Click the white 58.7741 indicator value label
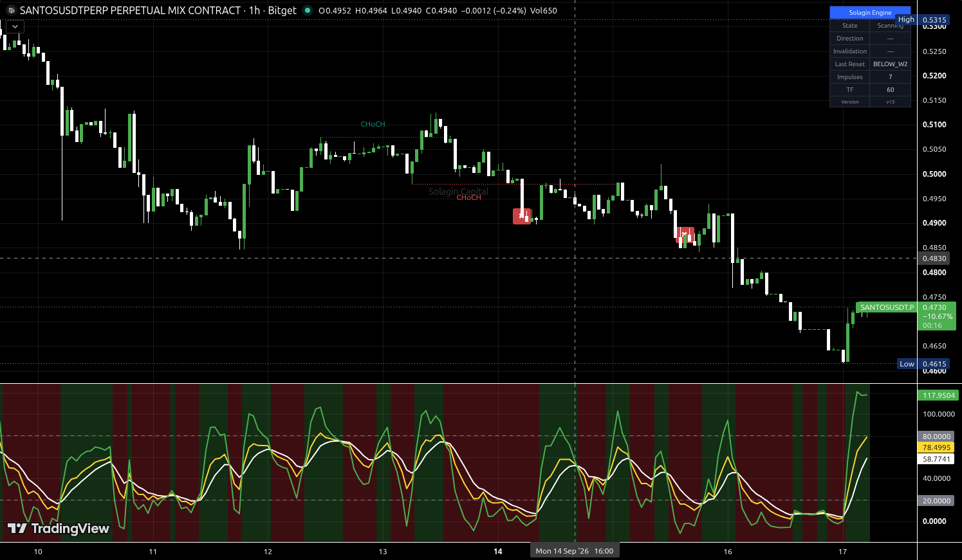This screenshot has height=560, width=962. click(936, 459)
